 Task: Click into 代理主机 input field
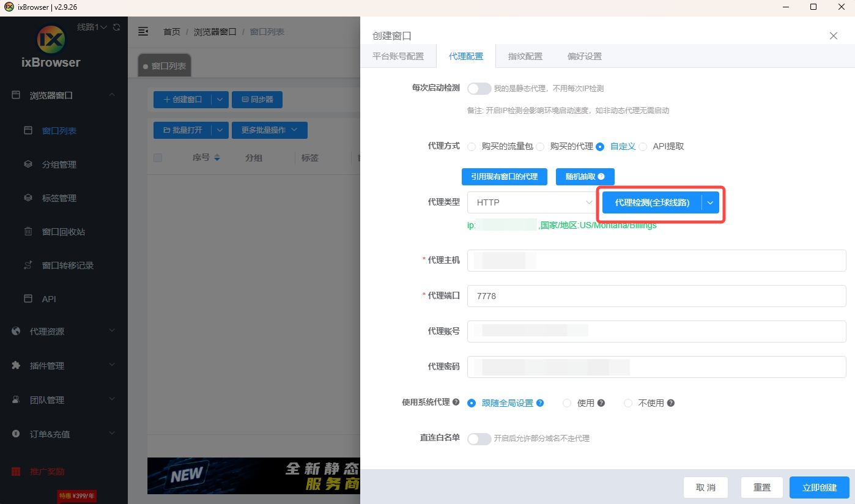tap(657, 261)
